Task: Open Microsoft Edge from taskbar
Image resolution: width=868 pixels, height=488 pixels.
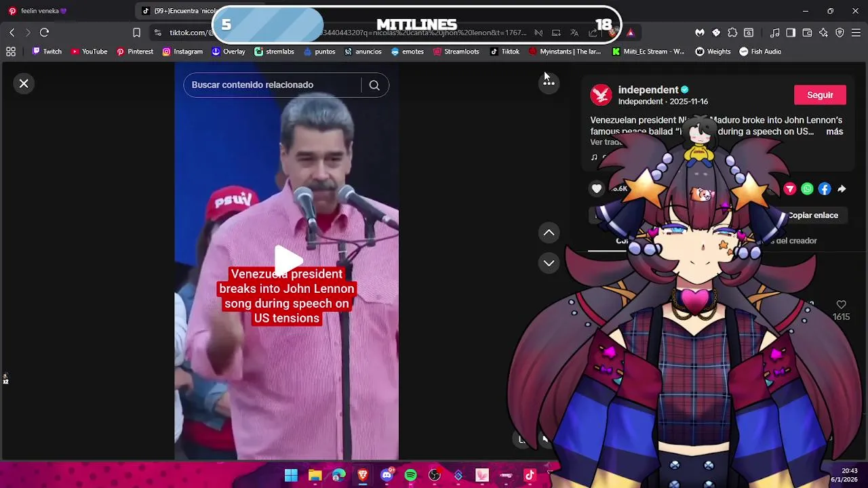Action: pos(338,475)
